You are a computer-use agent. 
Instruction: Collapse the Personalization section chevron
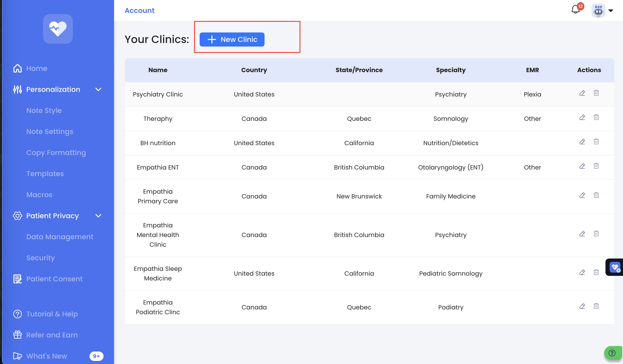click(98, 89)
